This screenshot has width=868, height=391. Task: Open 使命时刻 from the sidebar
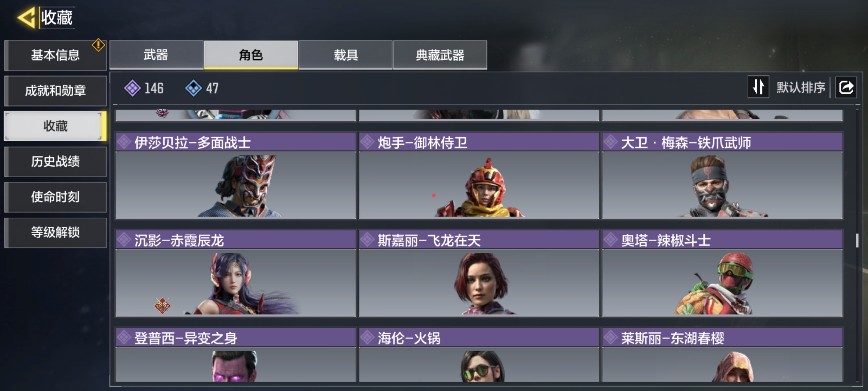pyautogui.click(x=55, y=197)
